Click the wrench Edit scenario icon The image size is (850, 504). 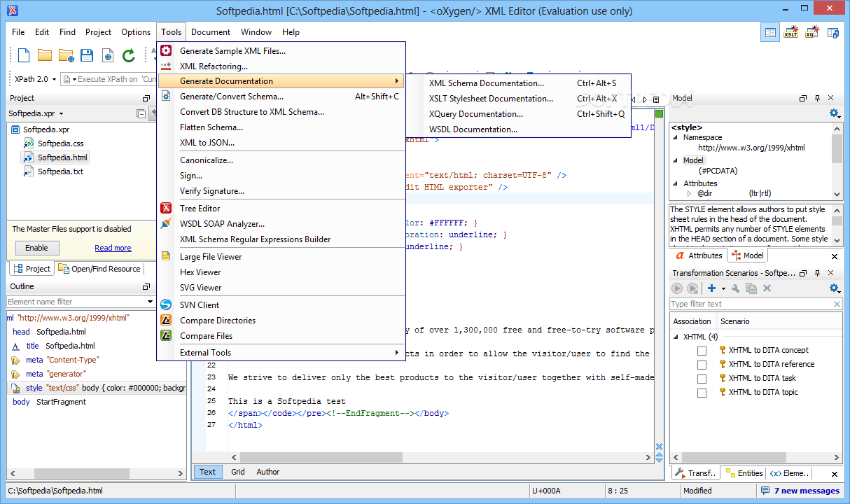[735, 288]
